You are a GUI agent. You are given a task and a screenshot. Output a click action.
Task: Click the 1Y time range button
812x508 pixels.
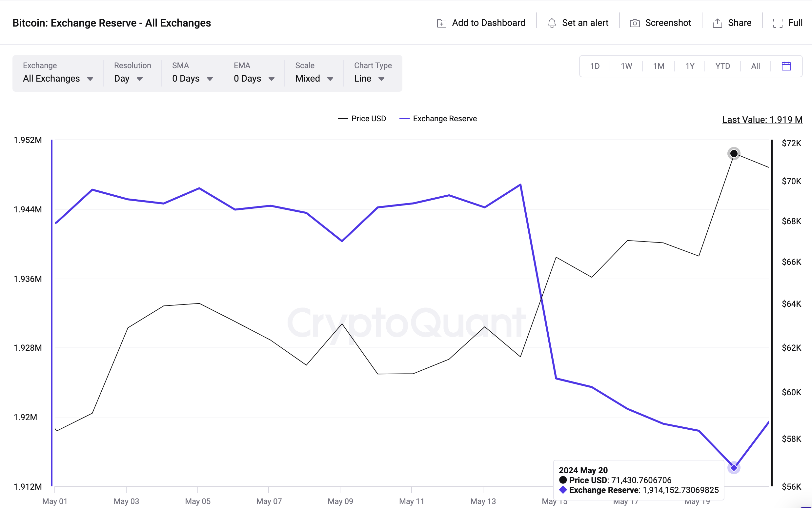click(689, 66)
